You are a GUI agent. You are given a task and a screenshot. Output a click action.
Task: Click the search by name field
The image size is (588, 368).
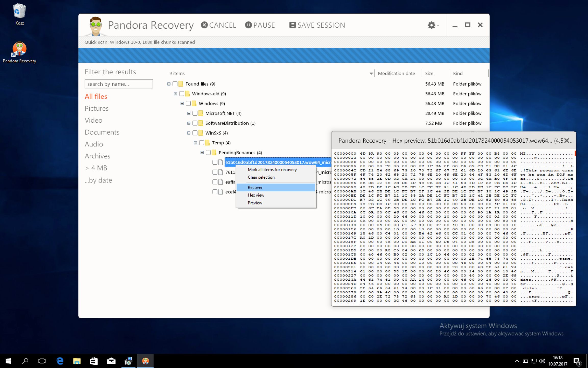119,84
